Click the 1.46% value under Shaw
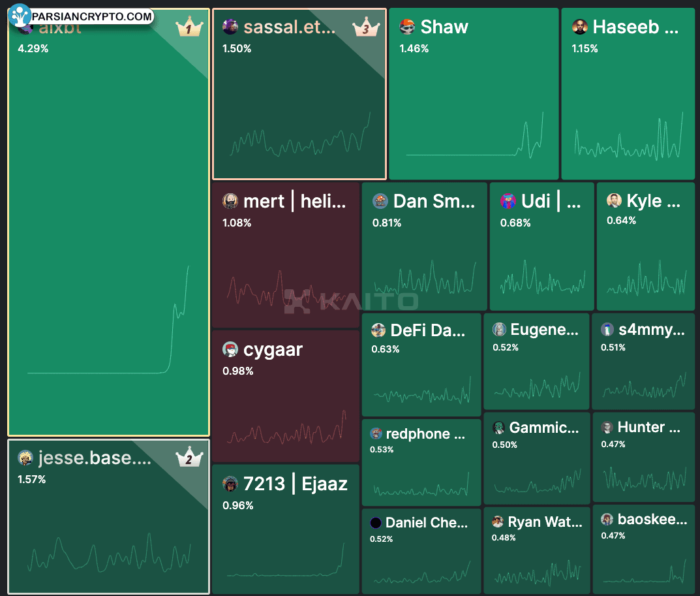This screenshot has height=596, width=700. tap(414, 49)
